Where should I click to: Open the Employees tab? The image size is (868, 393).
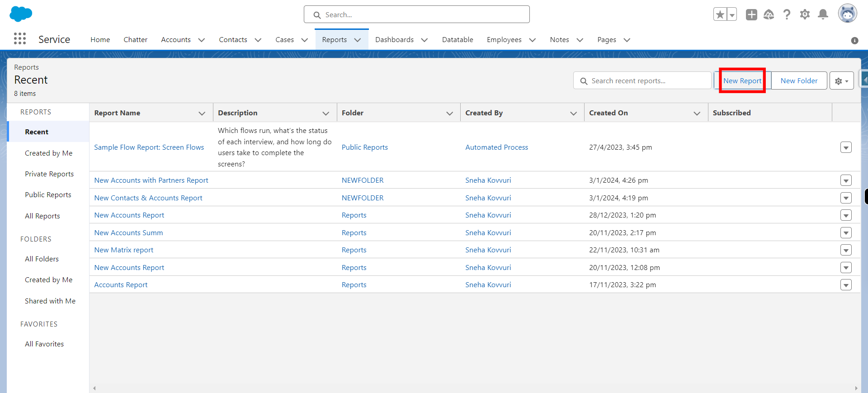pos(504,40)
